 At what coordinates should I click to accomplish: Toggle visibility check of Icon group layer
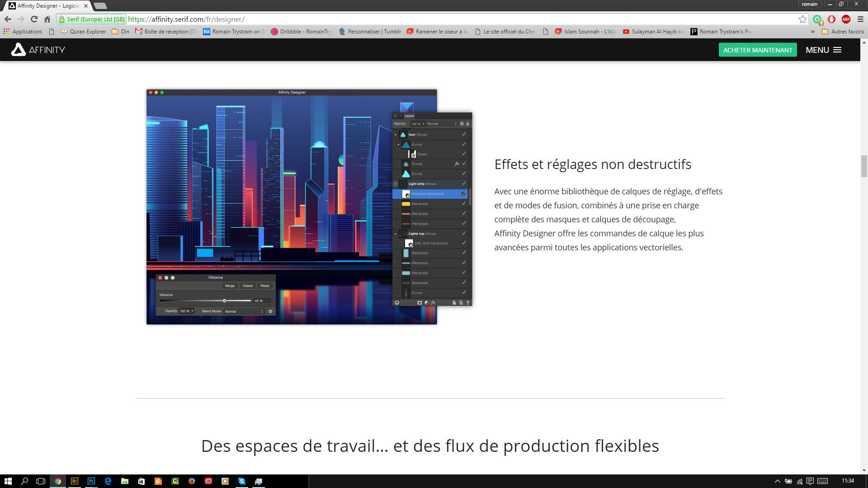click(463, 134)
